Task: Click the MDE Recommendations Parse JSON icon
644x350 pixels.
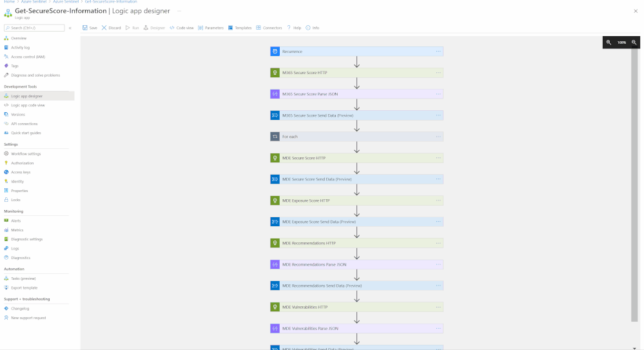Action: click(x=275, y=264)
